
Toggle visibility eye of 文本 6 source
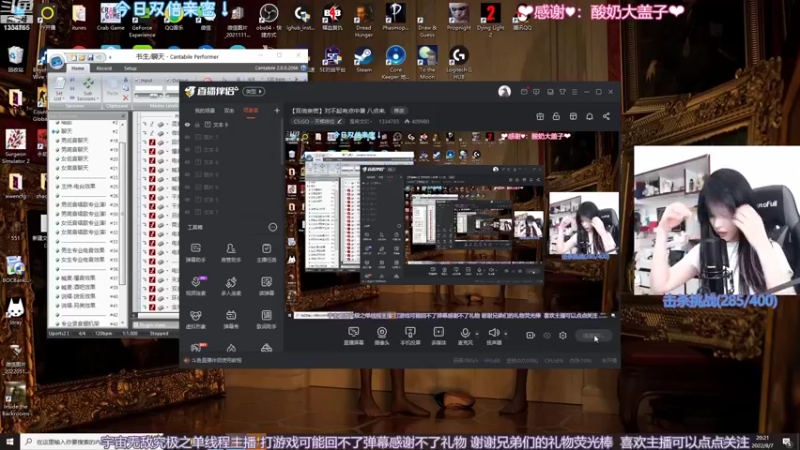point(187,162)
